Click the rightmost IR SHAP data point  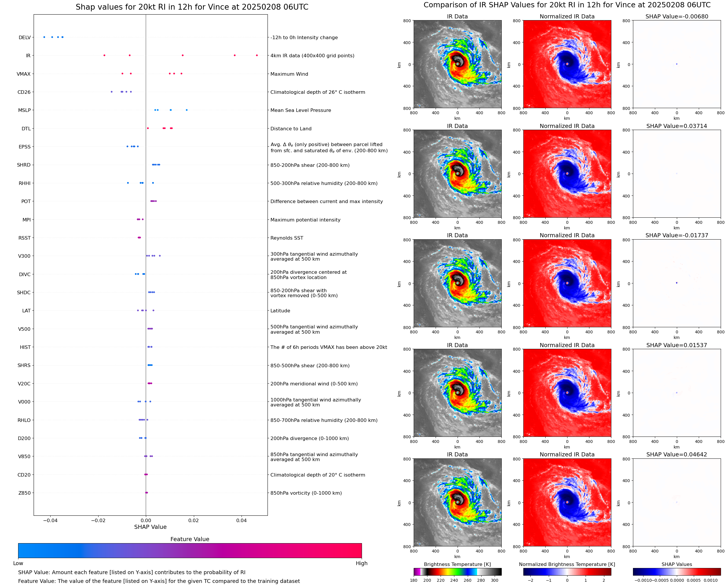pos(257,55)
